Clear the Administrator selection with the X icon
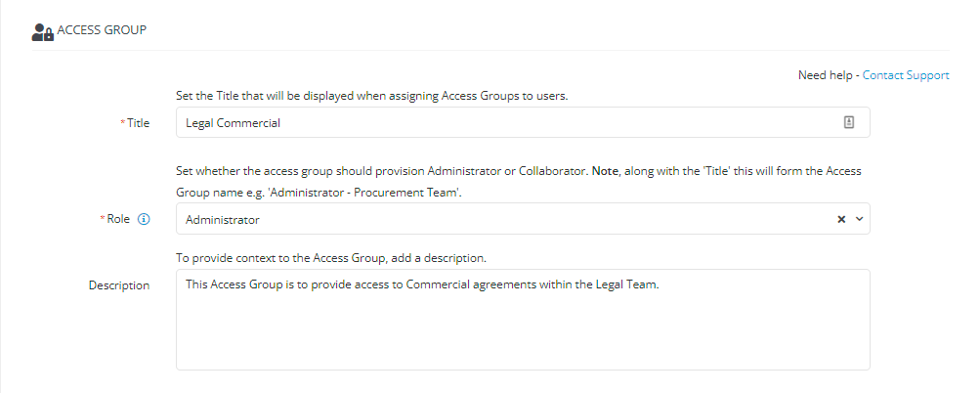The width and height of the screenshot is (980, 393). [x=841, y=219]
